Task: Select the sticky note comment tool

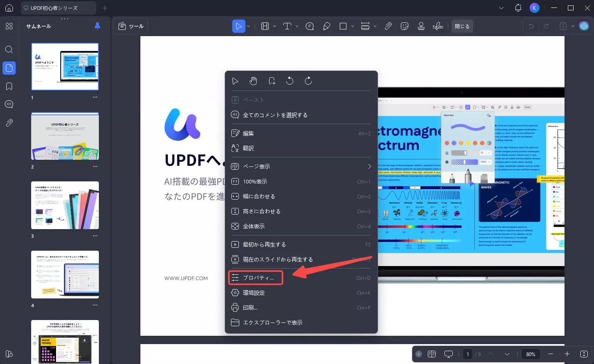Action: pyautogui.click(x=310, y=26)
